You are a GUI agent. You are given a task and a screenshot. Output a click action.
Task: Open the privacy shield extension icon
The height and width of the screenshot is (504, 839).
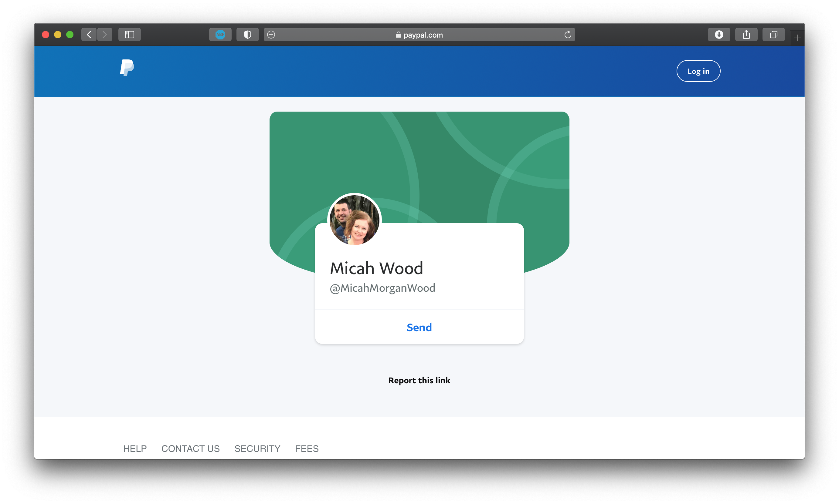pos(247,35)
